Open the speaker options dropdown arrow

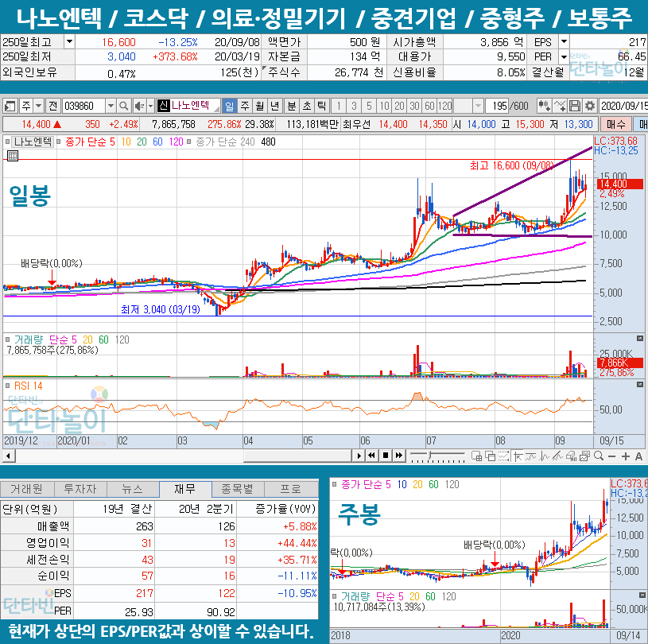(x=150, y=107)
